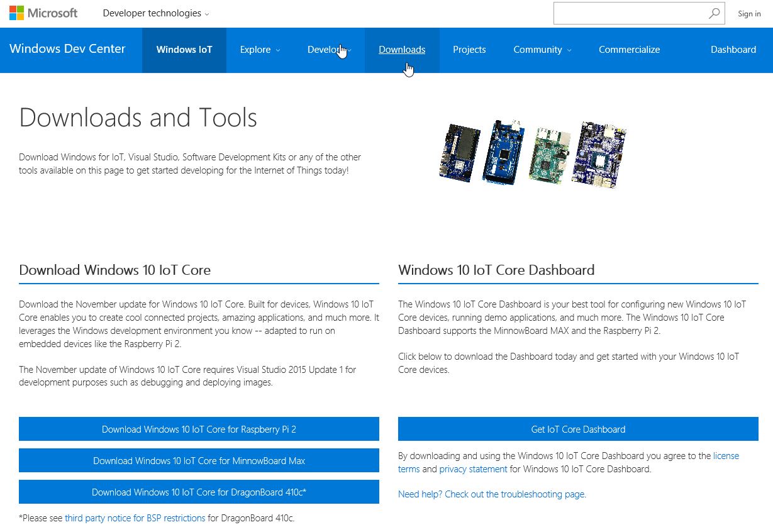The image size is (773, 532).
Task: Click the Microsoft logo
Action: pos(43,13)
